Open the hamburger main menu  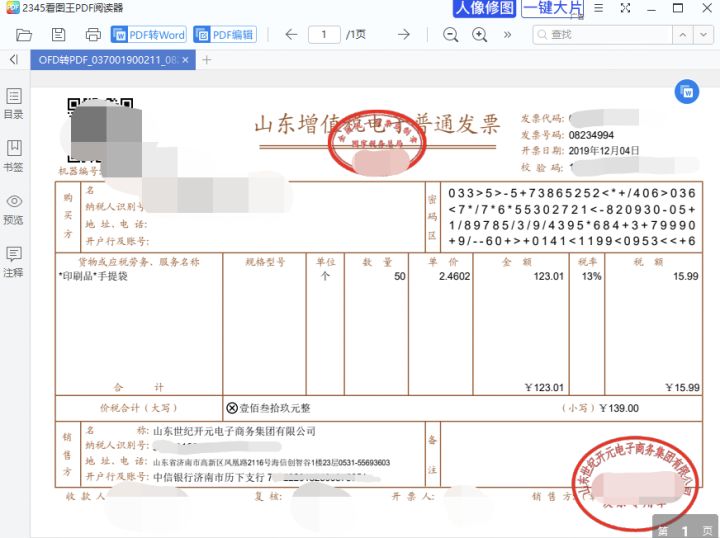[598, 8]
